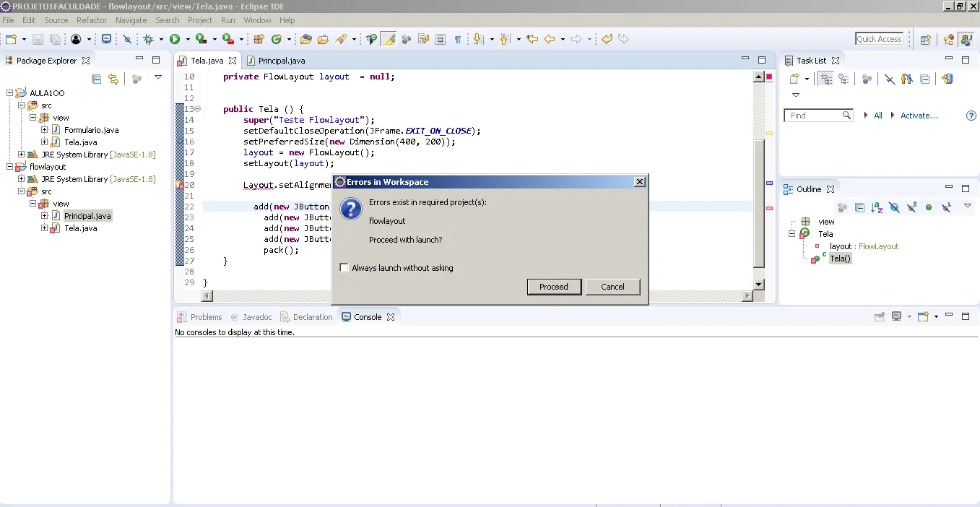Image resolution: width=980 pixels, height=507 pixels.
Task: Toggle Show Whitespace Characters pilcrow icon
Action: click(x=457, y=39)
